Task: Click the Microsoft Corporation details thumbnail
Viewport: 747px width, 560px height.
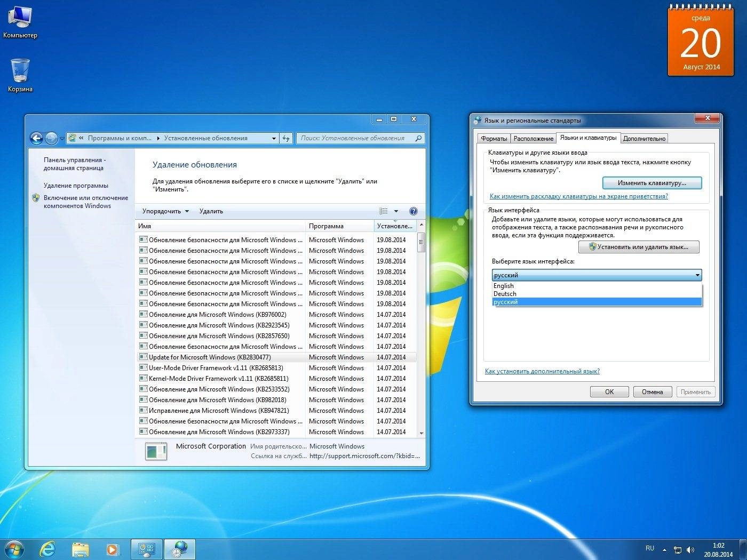Action: click(x=156, y=451)
